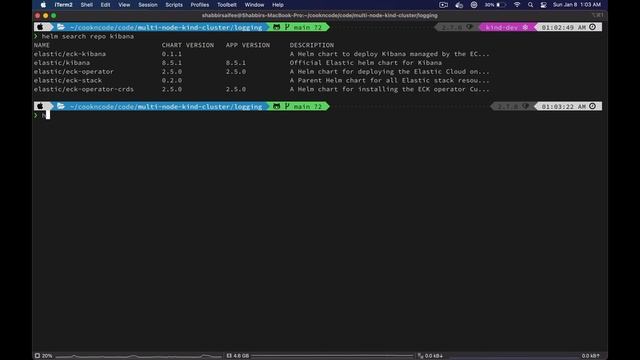The image size is (640, 360).
Task: Open Spotlight search magnifier icon
Action: (x=530, y=5)
